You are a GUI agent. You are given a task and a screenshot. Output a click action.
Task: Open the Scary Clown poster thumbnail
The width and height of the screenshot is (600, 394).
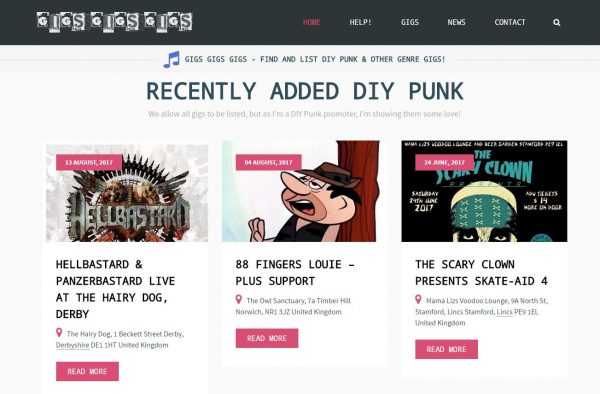point(484,191)
